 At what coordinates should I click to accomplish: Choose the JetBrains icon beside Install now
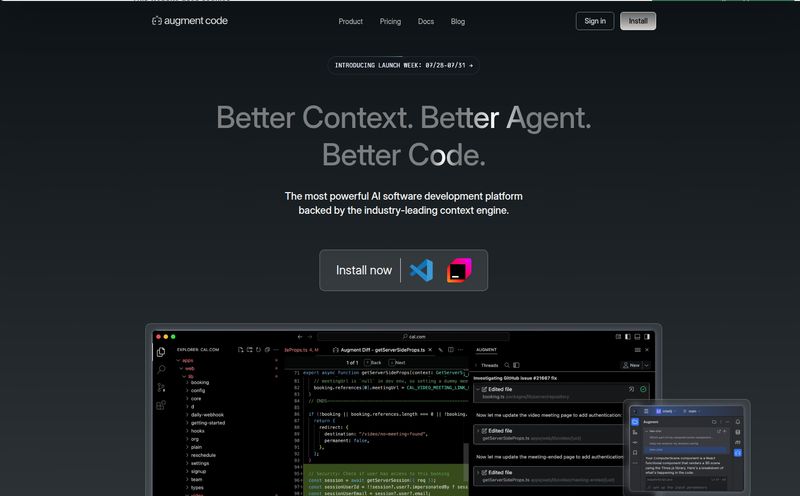[459, 270]
